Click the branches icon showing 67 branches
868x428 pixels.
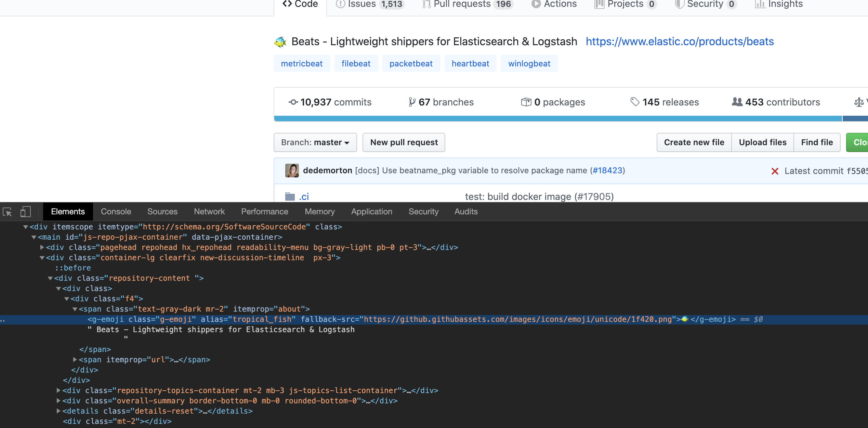point(412,102)
